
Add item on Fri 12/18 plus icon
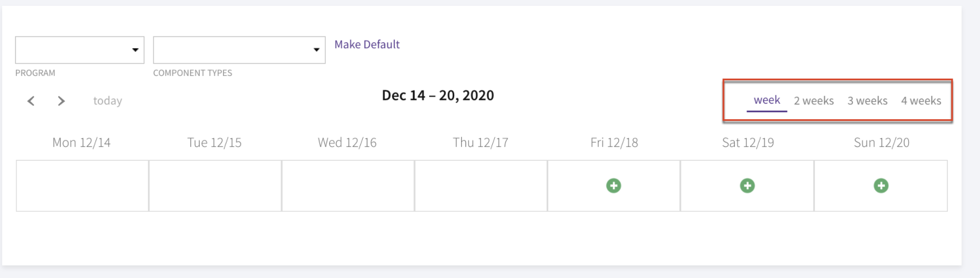[613, 186]
